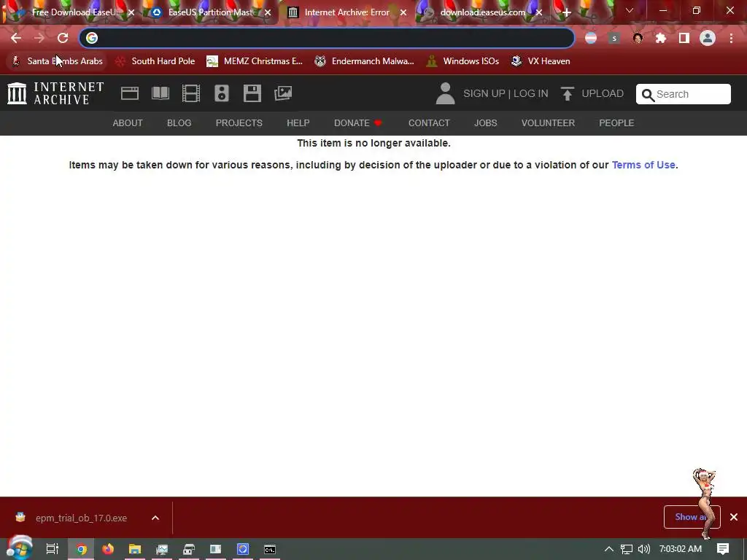Open the CONTACT menu link

(429, 122)
